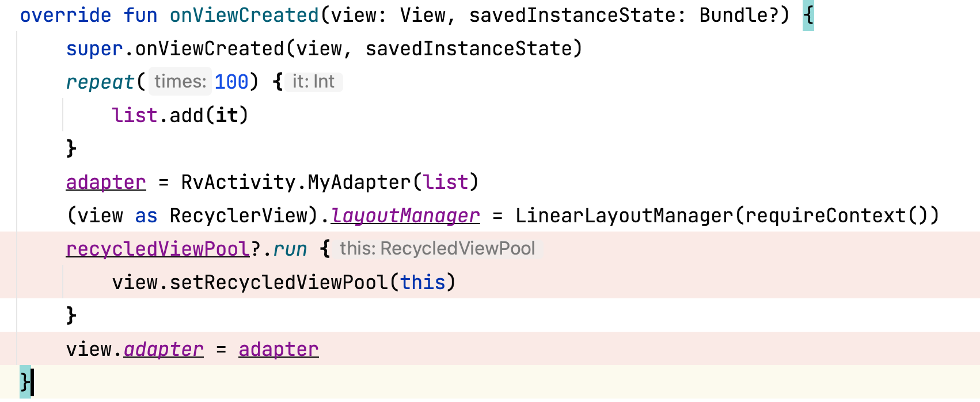
Task: Click the 'it: Int' inlay hint
Action: pos(313,82)
